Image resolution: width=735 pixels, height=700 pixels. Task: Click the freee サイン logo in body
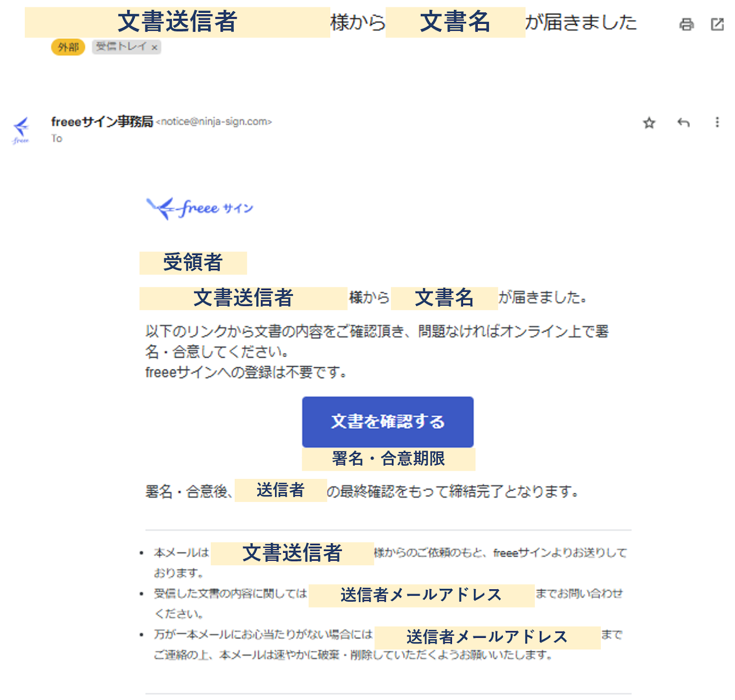pos(199,208)
